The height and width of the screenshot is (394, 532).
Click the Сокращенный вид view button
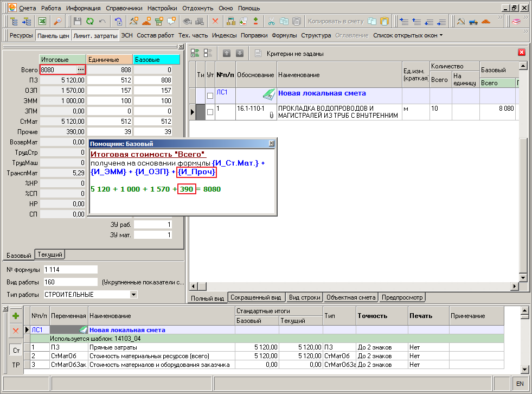coord(256,297)
